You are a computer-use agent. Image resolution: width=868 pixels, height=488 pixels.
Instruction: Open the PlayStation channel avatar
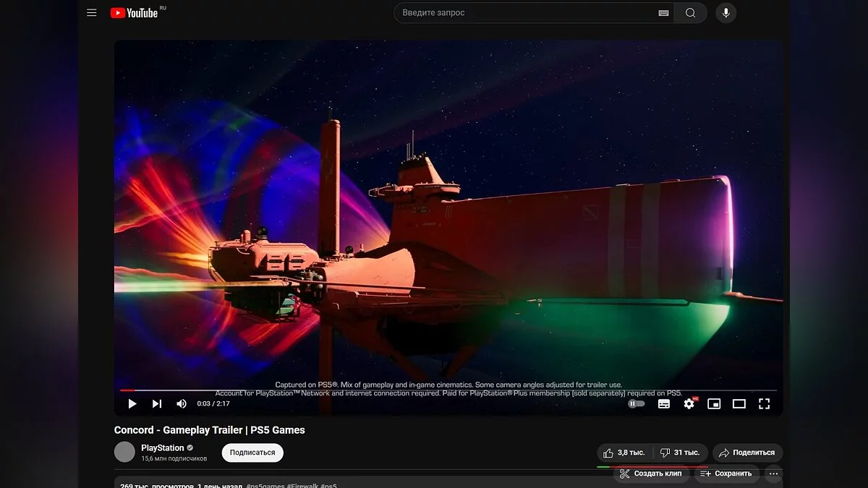(124, 452)
